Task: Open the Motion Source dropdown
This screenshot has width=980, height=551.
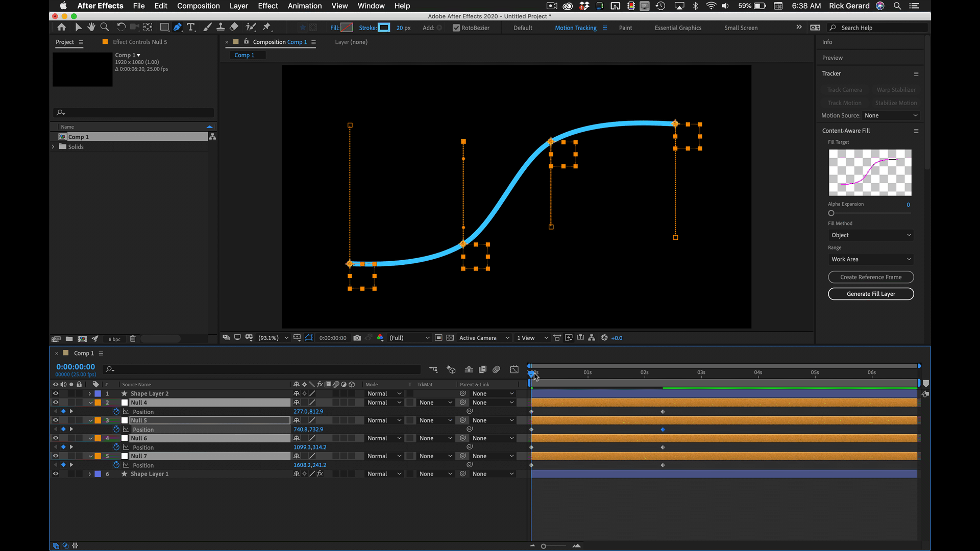Action: coord(891,116)
